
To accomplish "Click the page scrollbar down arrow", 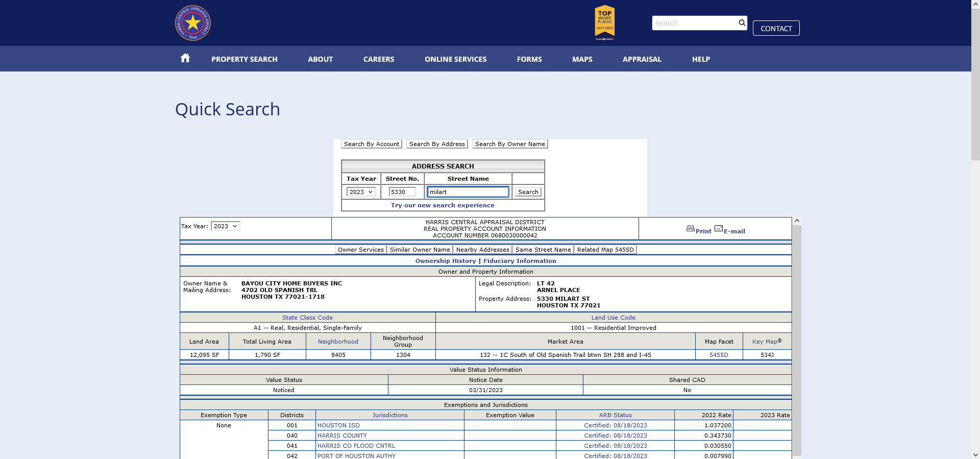I will (x=975, y=454).
